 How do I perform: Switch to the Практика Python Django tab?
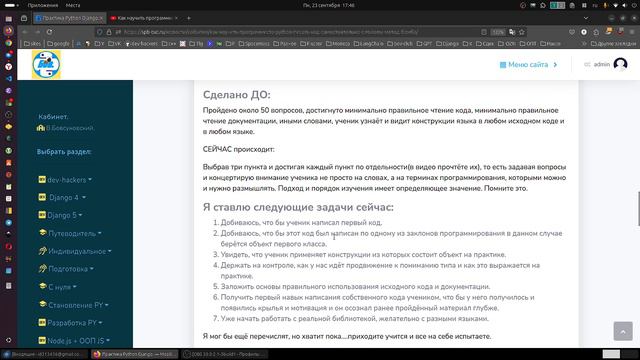[x=70, y=18]
